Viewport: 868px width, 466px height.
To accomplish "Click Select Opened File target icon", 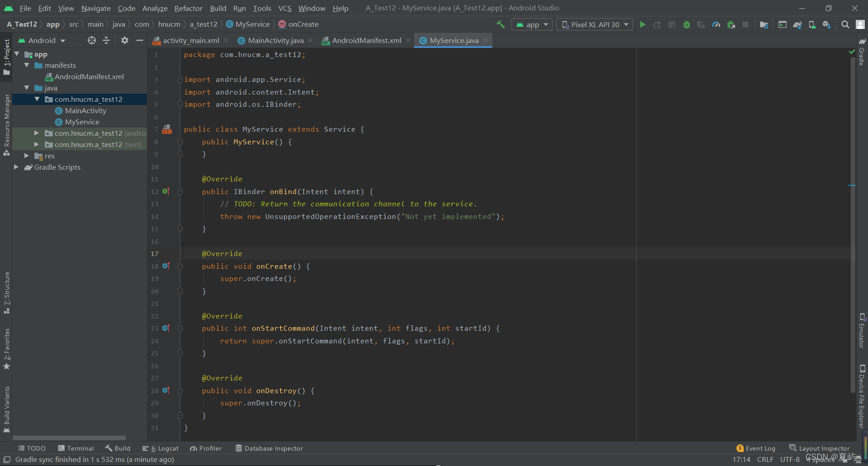I will pyautogui.click(x=92, y=40).
